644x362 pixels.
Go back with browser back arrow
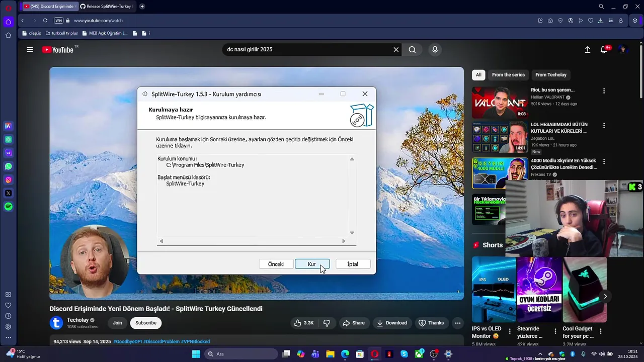point(22,21)
